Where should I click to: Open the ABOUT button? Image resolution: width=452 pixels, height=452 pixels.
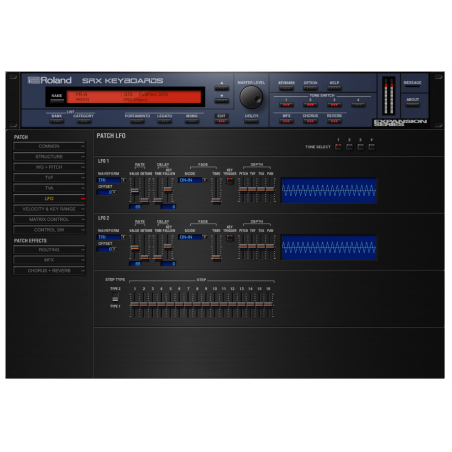[x=412, y=104]
